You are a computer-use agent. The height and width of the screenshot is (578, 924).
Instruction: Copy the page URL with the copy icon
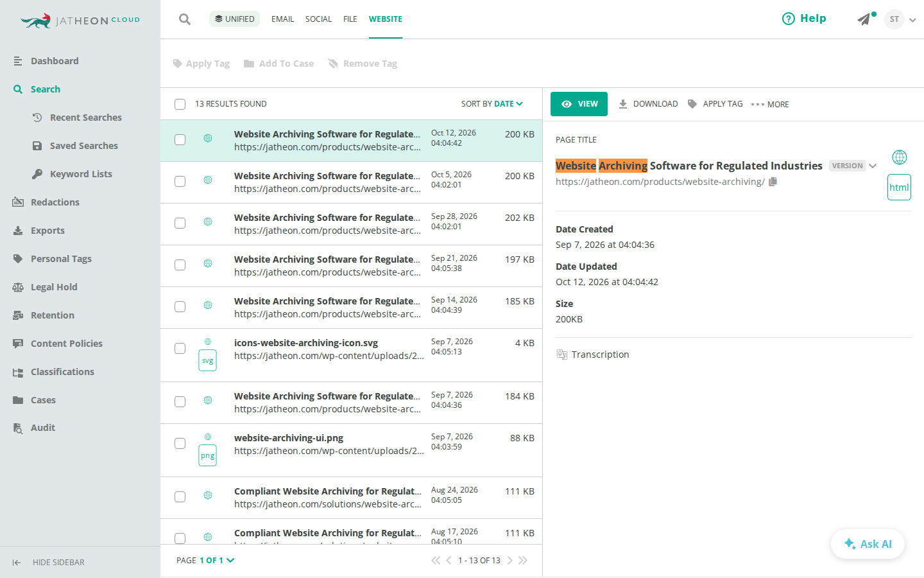773,182
